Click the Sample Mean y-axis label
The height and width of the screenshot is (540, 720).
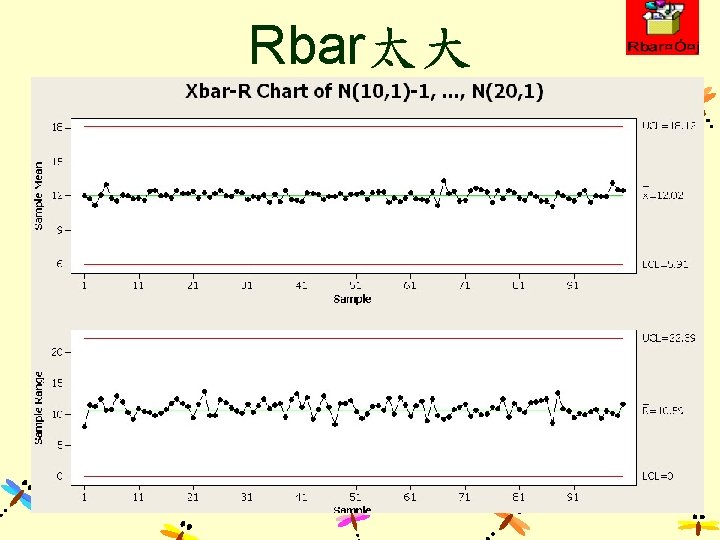pos(39,196)
